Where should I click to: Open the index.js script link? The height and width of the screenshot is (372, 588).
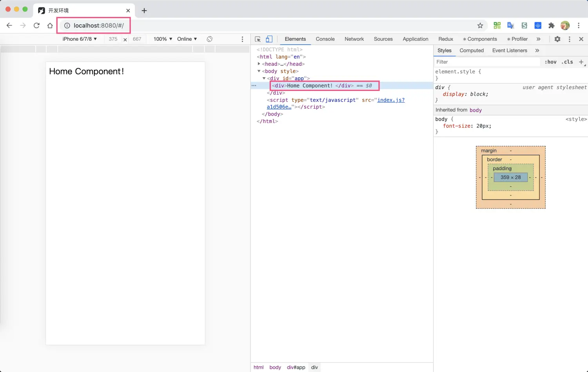[390, 100]
